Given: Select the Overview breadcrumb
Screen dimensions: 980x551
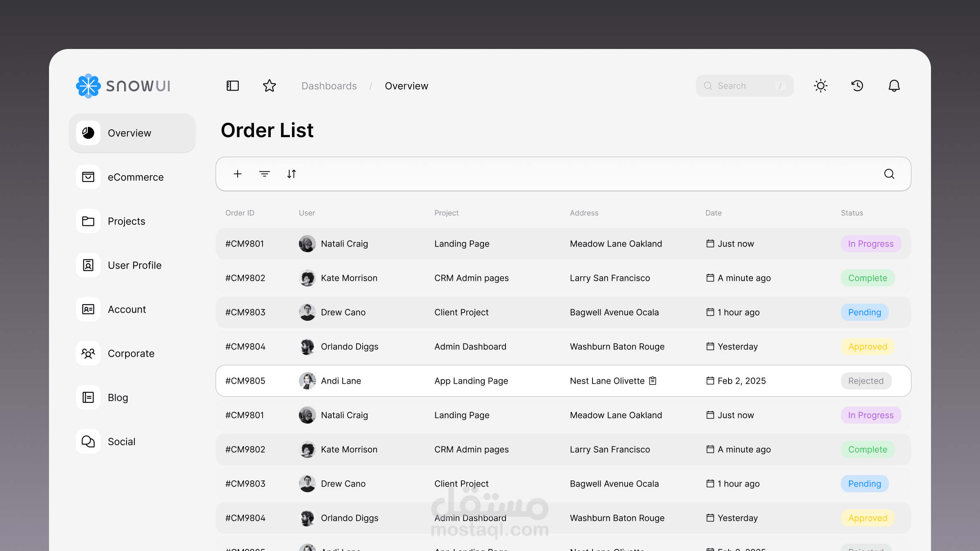Looking at the screenshot, I should pyautogui.click(x=407, y=86).
